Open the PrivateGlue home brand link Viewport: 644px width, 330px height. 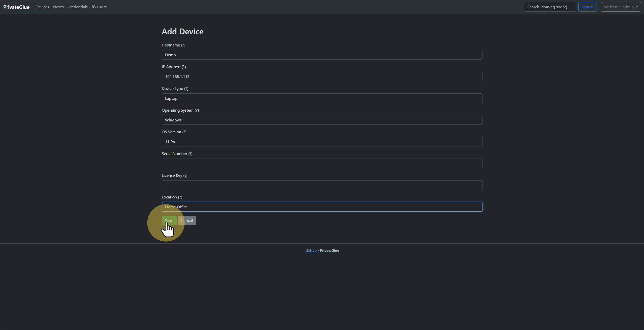(x=16, y=7)
